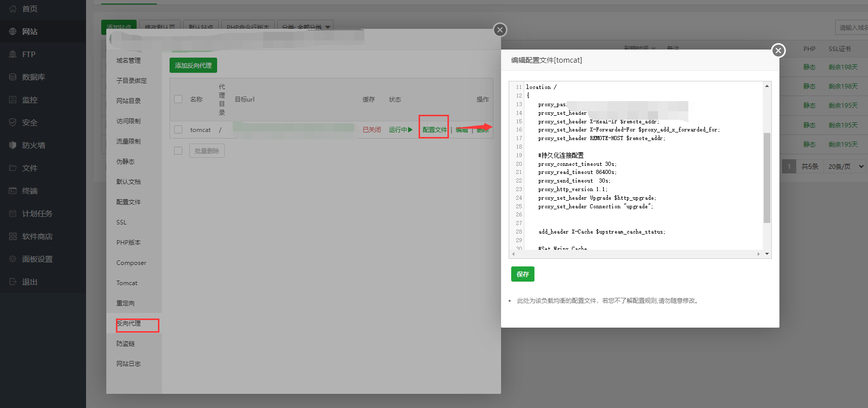Open 伪静态 tab in site settings
868x408 pixels.
(x=126, y=161)
